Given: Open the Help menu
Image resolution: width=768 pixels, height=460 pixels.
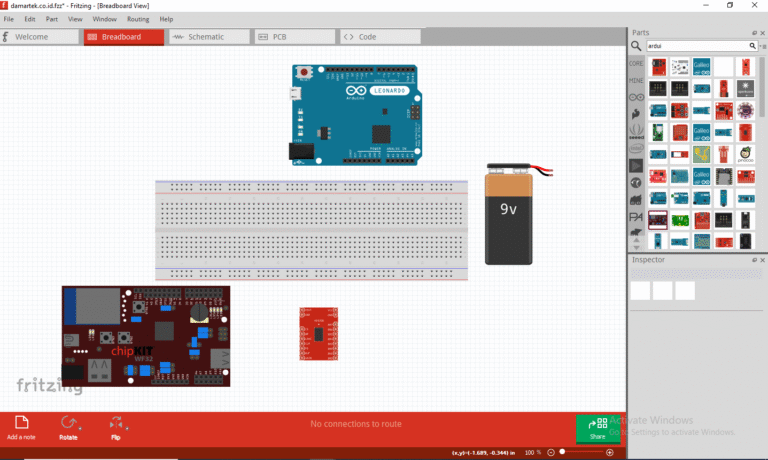Looking at the screenshot, I should tap(166, 19).
